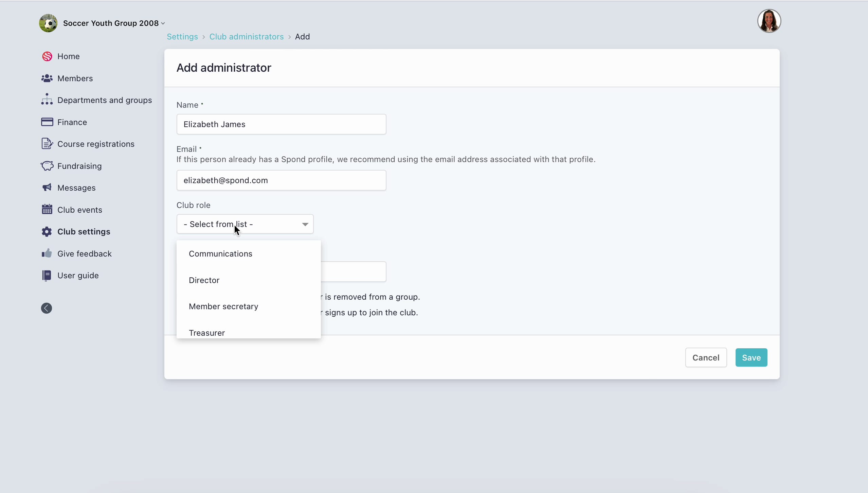Open the User guide
Image resolution: width=868 pixels, height=493 pixels.
77,275
